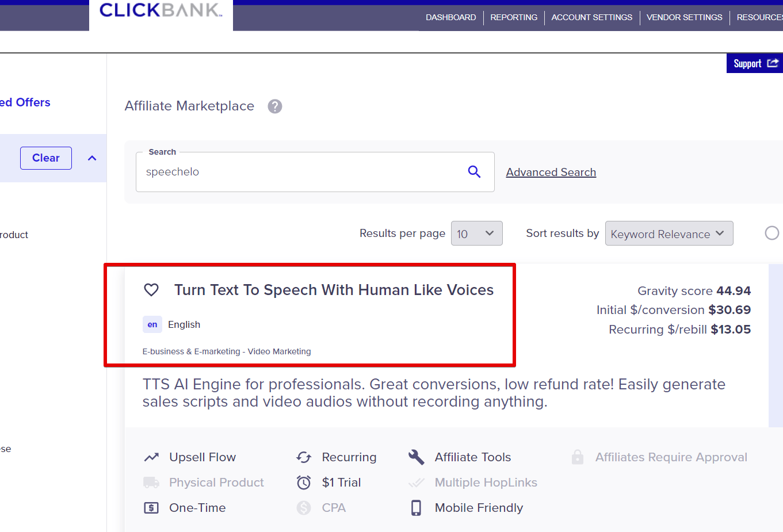The image size is (783, 532).
Task: Click the 'en' language badge
Action: tap(152, 324)
